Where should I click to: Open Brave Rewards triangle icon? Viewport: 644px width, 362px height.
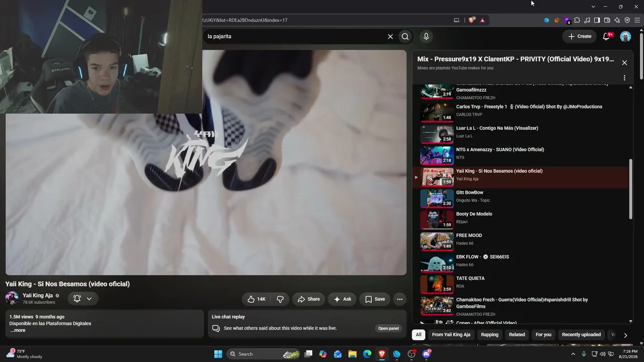pos(482,20)
